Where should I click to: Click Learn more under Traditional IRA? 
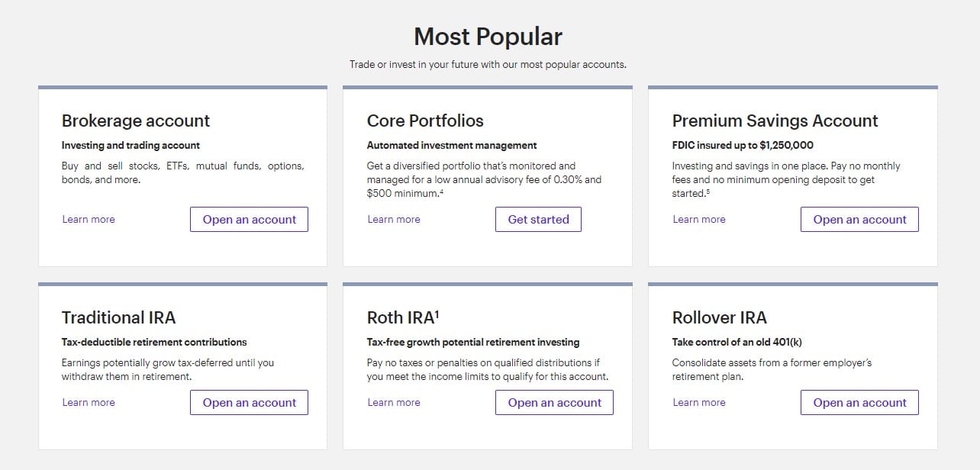(89, 402)
